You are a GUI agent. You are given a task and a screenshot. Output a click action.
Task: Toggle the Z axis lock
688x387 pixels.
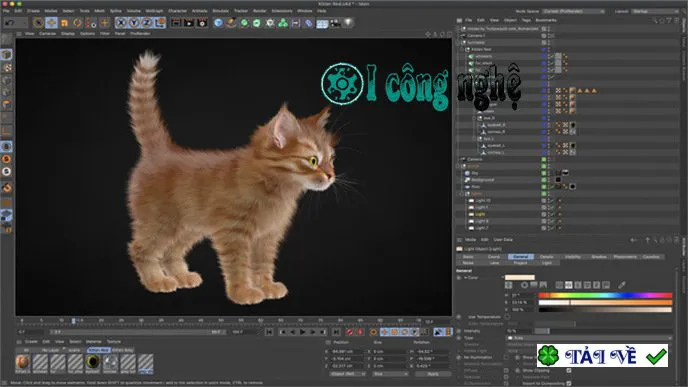pyautogui.click(x=147, y=22)
